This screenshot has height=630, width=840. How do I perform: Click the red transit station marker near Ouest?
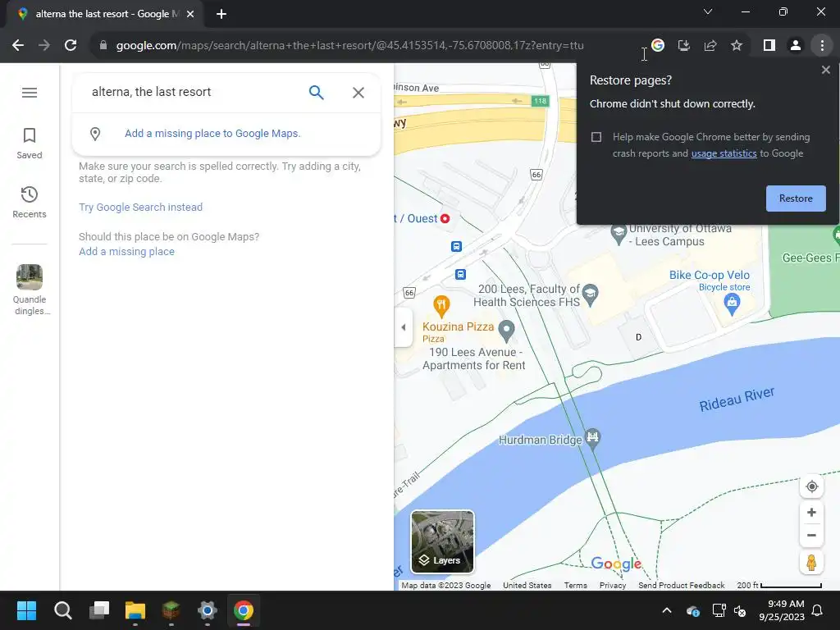[x=445, y=218]
